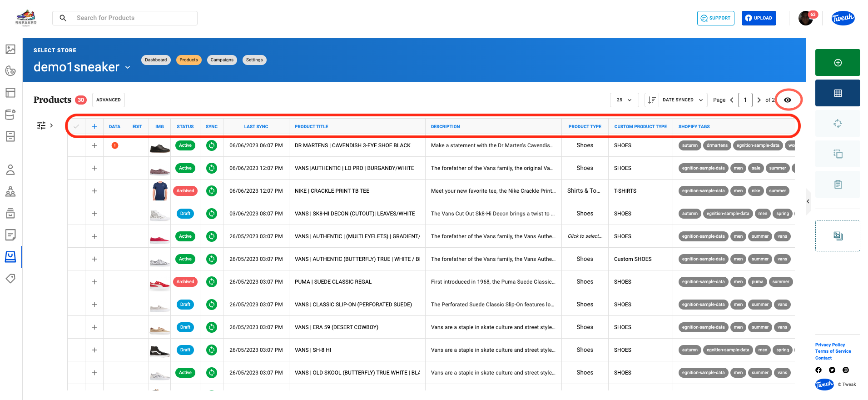Open the price tag sidebar icon

10,278
